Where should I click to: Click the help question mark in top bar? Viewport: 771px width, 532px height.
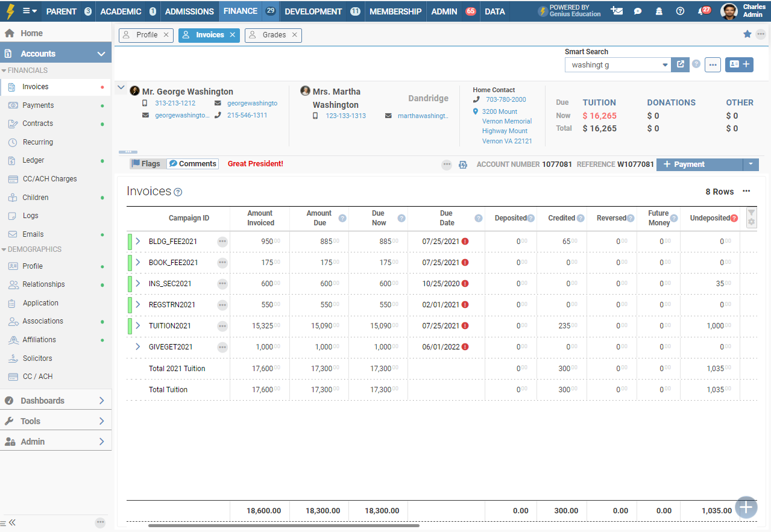click(681, 11)
